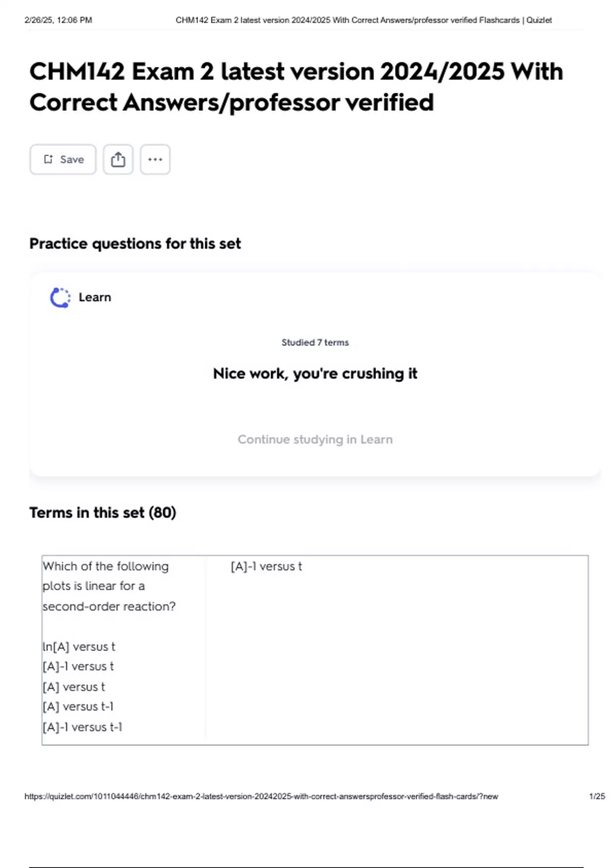Open the three-dot more options menu
The image size is (613, 868).
(x=155, y=159)
